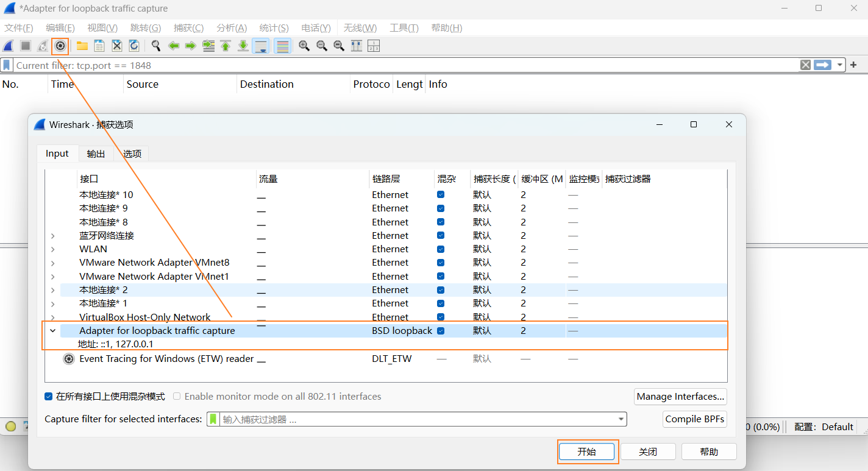The height and width of the screenshot is (471, 868).
Task: Click the yellow expert info status circle
Action: pyautogui.click(x=10, y=427)
